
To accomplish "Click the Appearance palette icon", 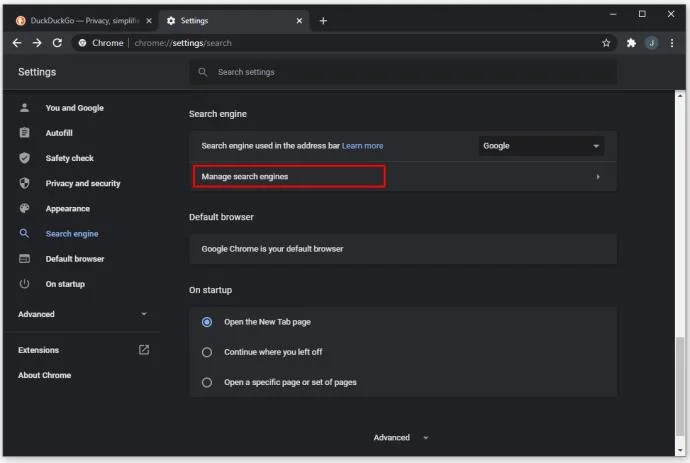I will click(25, 208).
